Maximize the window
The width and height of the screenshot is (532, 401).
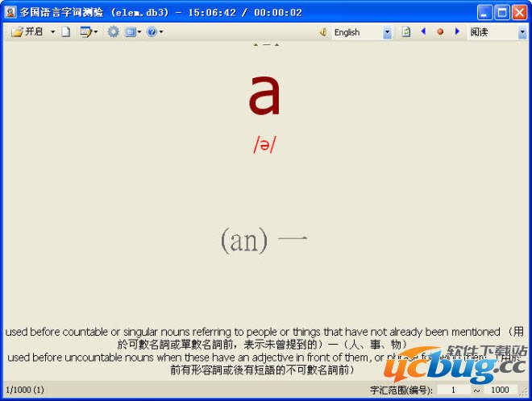pos(502,13)
